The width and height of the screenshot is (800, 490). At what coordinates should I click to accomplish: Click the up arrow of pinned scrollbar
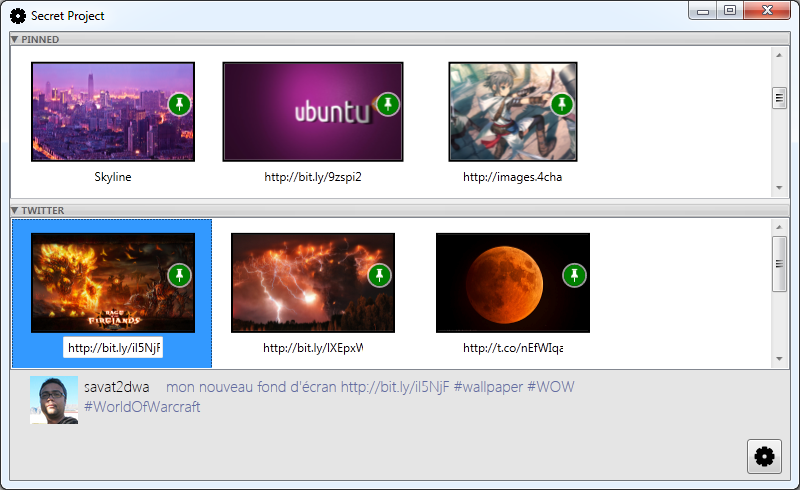point(779,55)
